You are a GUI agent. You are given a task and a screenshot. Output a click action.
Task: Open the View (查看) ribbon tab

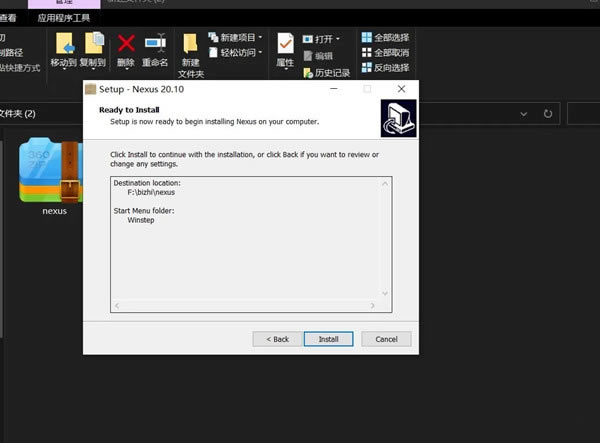8,18
